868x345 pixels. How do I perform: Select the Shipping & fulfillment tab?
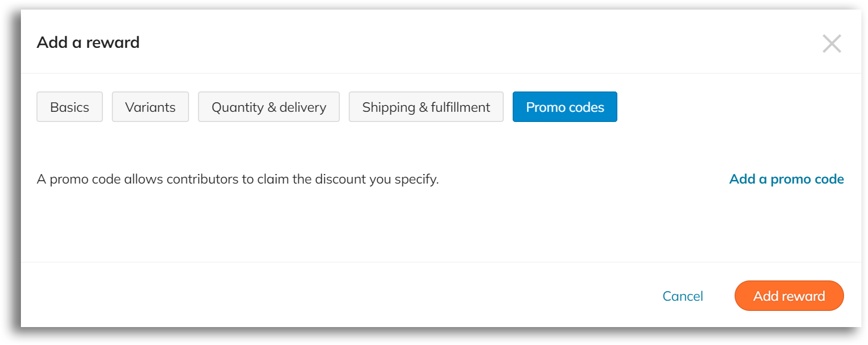click(426, 107)
